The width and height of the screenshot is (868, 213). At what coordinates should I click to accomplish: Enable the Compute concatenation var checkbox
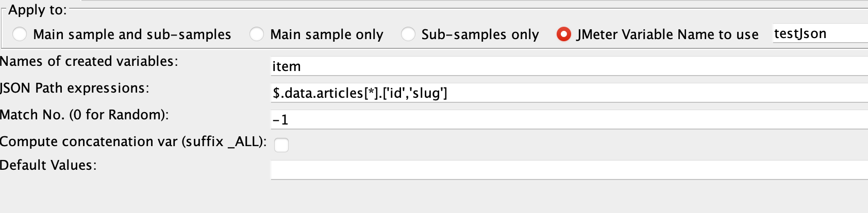[x=281, y=145]
